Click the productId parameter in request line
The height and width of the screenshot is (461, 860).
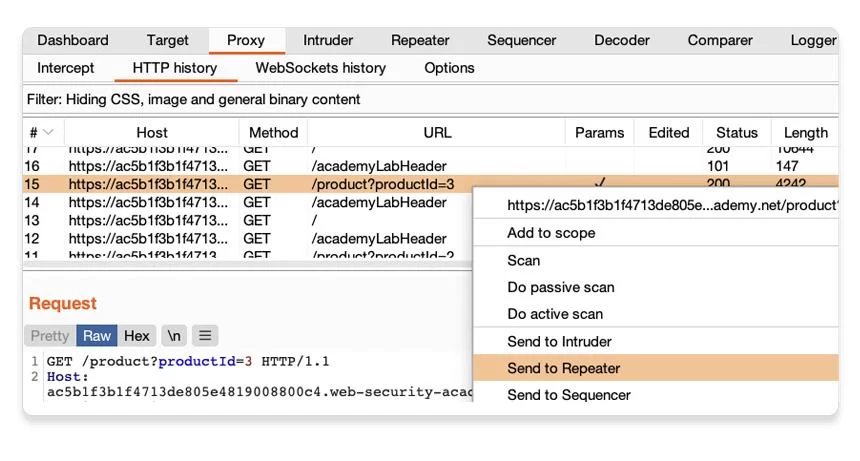(x=197, y=361)
